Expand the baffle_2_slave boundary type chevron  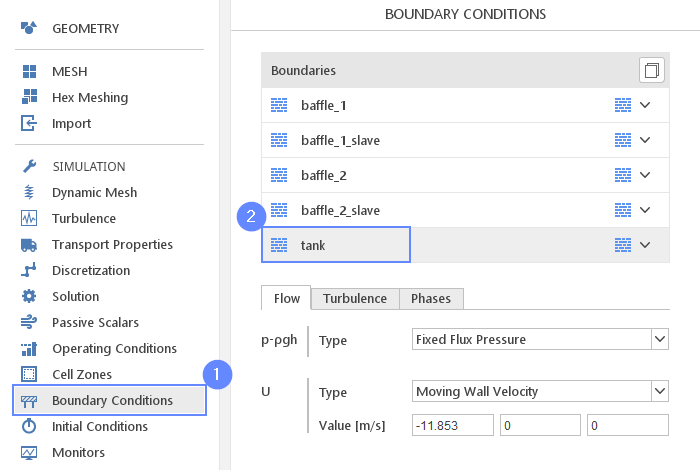[x=645, y=210]
